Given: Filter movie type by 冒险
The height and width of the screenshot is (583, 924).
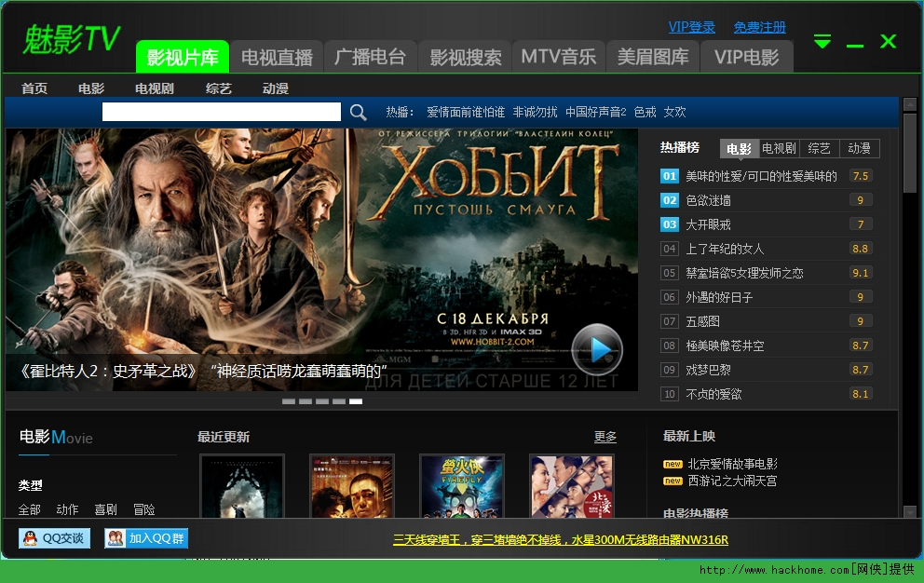Looking at the screenshot, I should (x=143, y=509).
